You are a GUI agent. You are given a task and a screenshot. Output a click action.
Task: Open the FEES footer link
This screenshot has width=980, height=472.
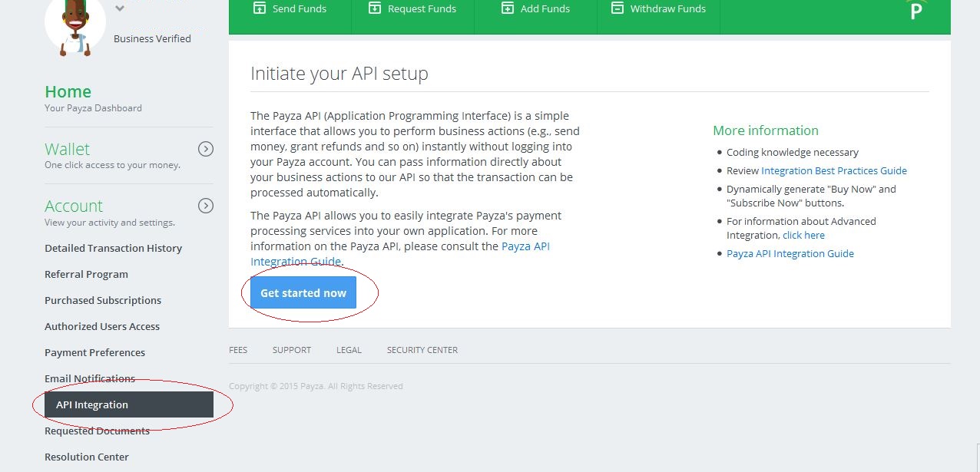[238, 350]
